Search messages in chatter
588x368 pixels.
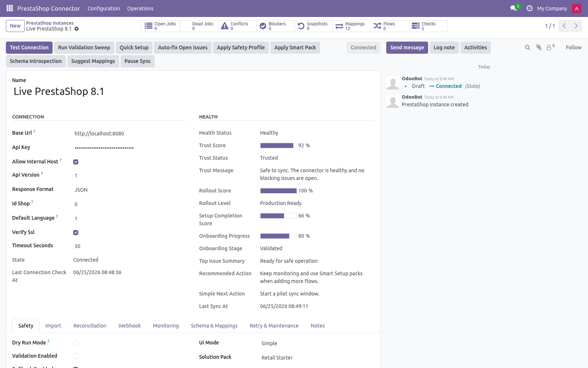528,47
